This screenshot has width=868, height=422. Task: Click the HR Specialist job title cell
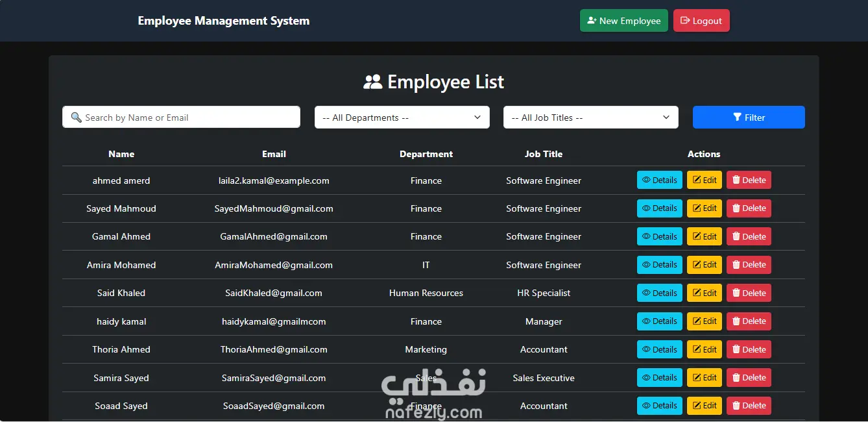pyautogui.click(x=544, y=293)
